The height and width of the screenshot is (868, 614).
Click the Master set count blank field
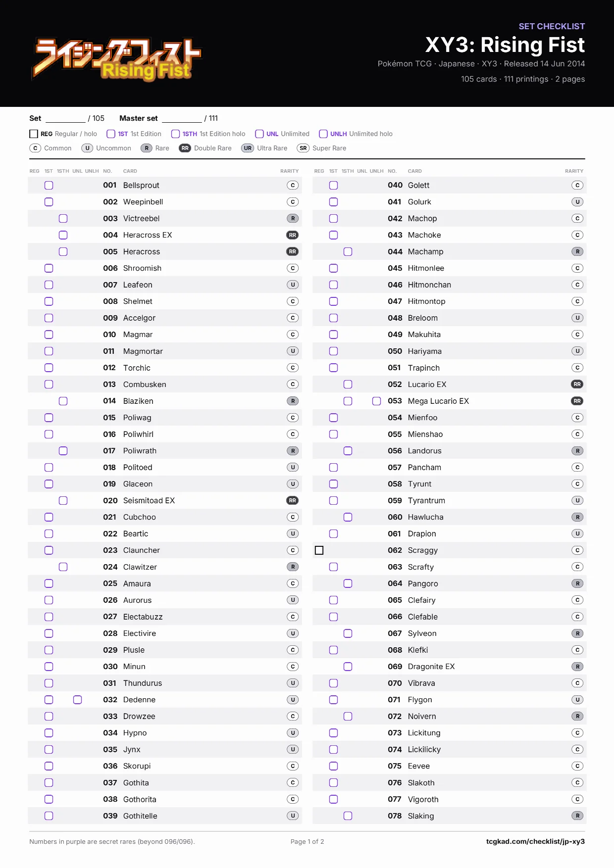click(x=182, y=119)
